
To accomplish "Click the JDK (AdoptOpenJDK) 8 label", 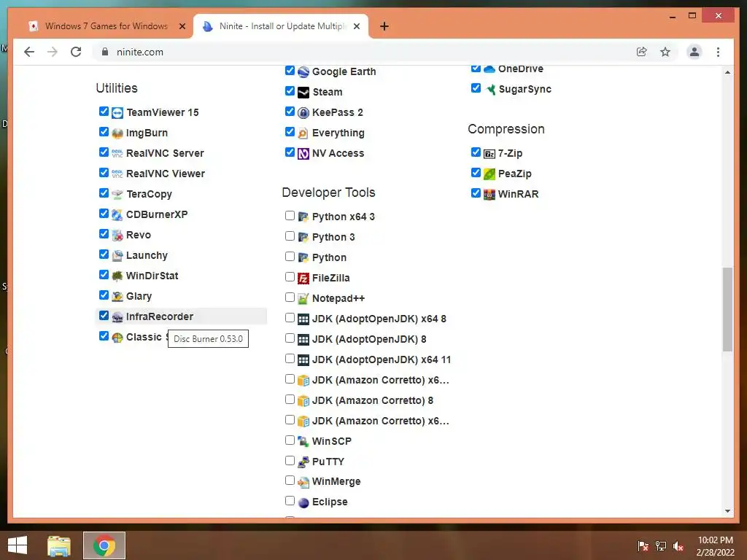I will 369,340.
